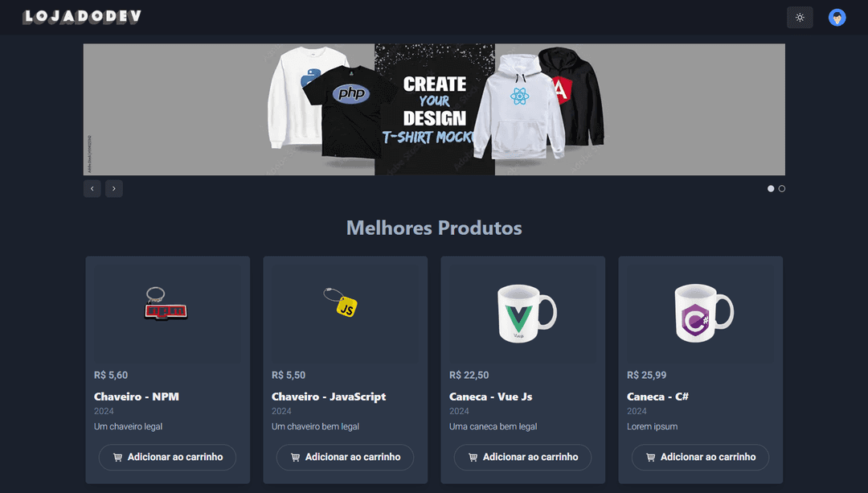This screenshot has height=493, width=868.
Task: Click the JavaScript keychain product image
Action: [x=341, y=302]
